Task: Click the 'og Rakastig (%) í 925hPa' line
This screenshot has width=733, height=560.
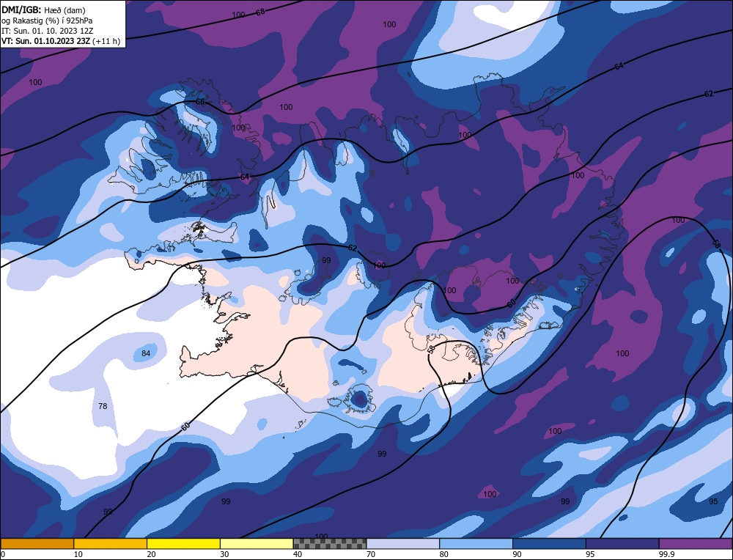Action: [x=47, y=21]
